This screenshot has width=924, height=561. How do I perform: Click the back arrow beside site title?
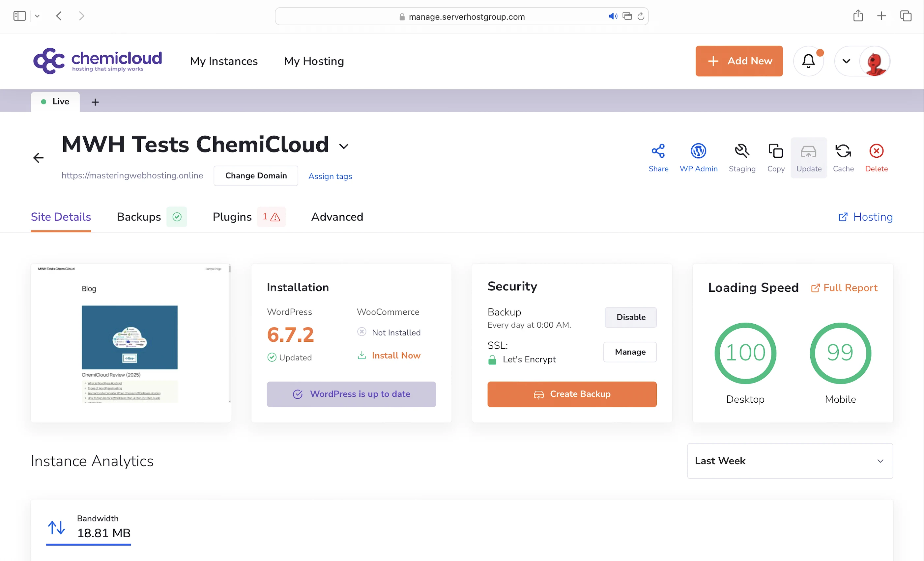pyautogui.click(x=38, y=158)
